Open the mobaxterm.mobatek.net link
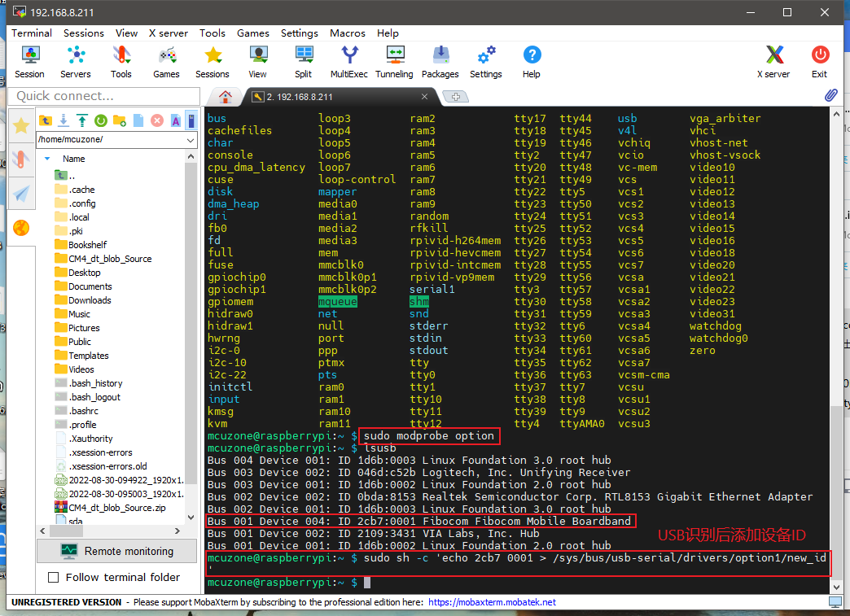The width and height of the screenshot is (850, 616). (x=492, y=602)
